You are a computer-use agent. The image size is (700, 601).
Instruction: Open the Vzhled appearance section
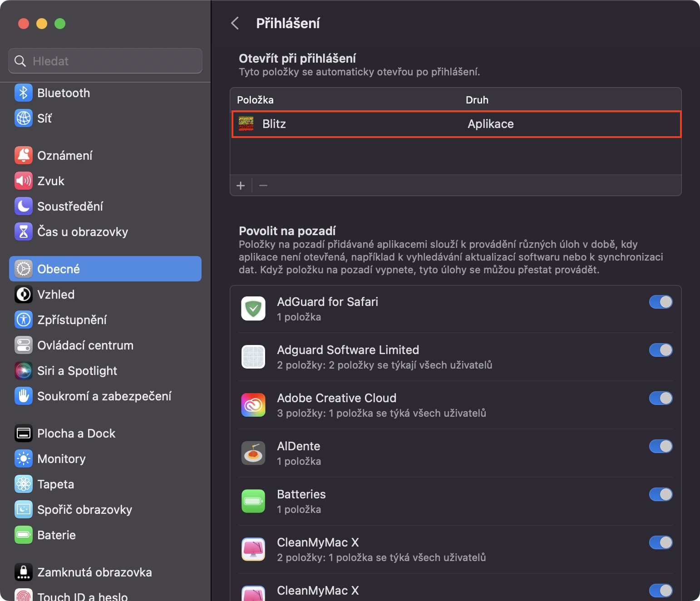click(x=56, y=295)
